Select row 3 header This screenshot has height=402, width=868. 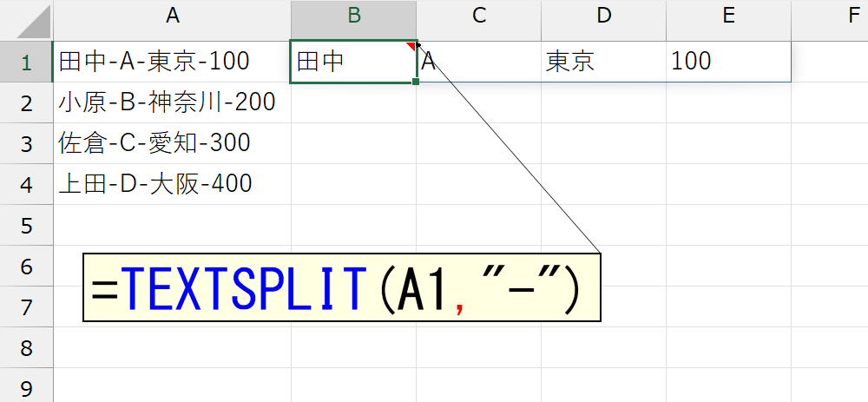[27, 143]
